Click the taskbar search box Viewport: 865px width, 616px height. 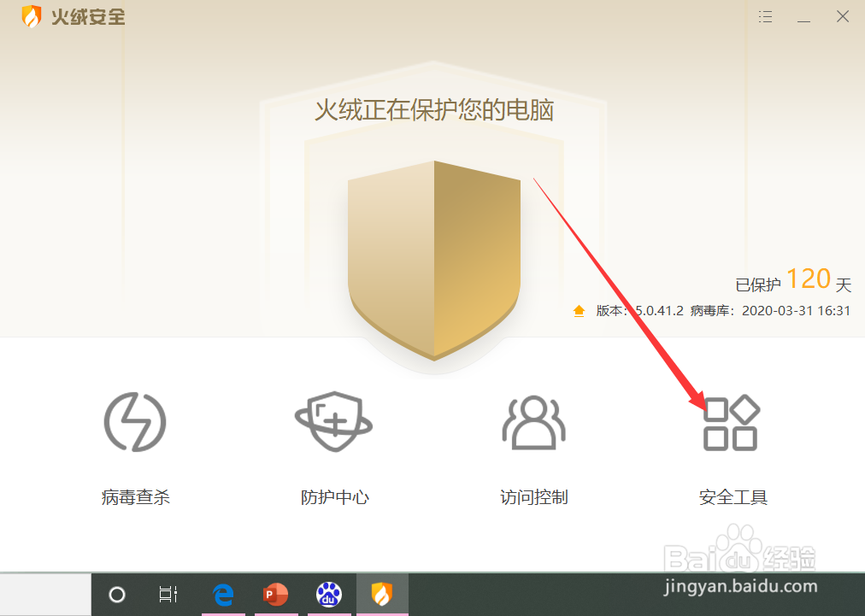[45, 595]
